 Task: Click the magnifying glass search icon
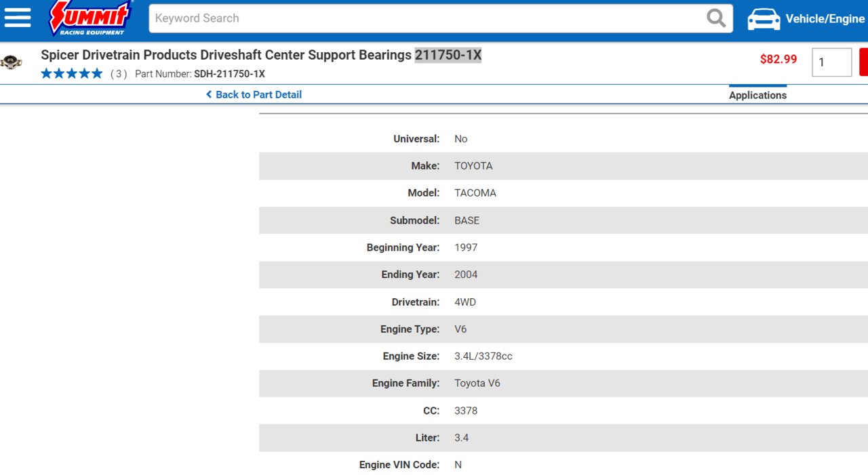(x=716, y=18)
